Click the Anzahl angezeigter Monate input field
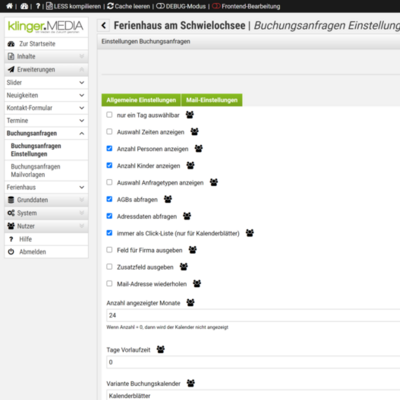Image resolution: width=400 pixels, height=400 pixels. [x=253, y=315]
